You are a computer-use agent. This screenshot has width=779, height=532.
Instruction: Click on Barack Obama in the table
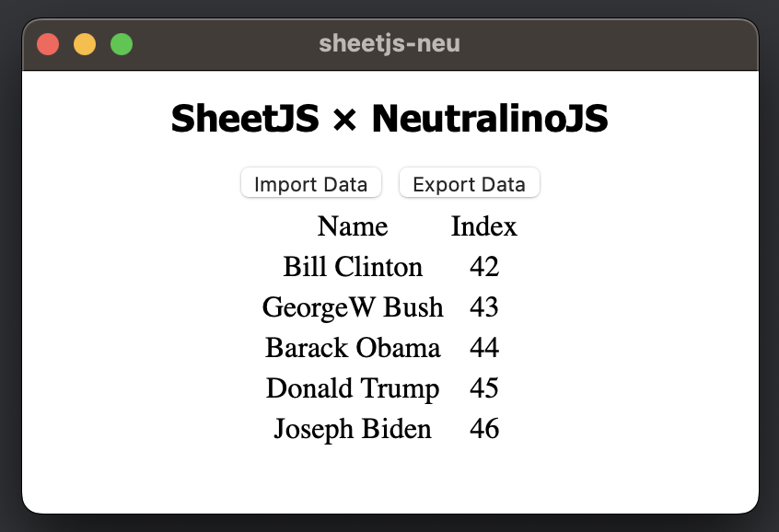[x=353, y=348]
